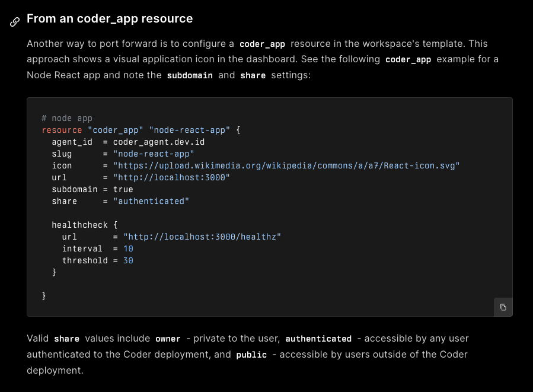This screenshot has height=392, width=533.
Task: Click the first inline coder_app code in the paragraph
Action: click(x=262, y=44)
